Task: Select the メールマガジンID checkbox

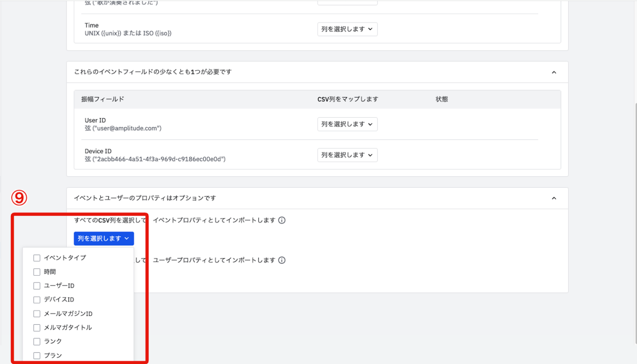Action: click(x=36, y=313)
